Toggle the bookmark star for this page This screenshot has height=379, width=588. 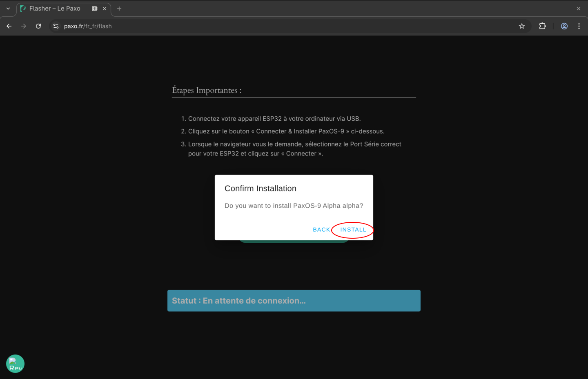[521, 26]
